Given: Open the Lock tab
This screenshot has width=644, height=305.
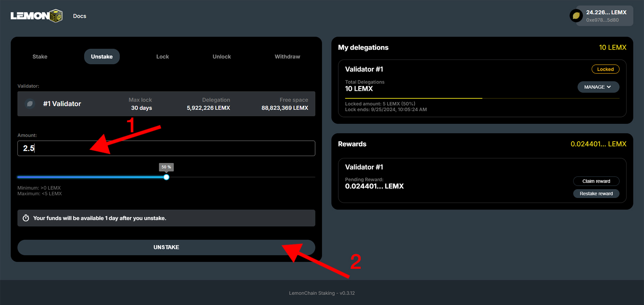Looking at the screenshot, I should tap(162, 56).
